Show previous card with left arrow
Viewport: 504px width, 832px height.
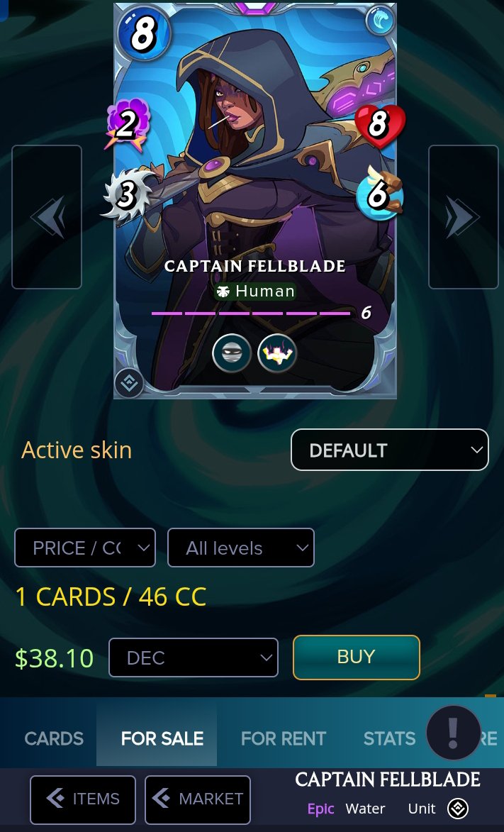47,216
